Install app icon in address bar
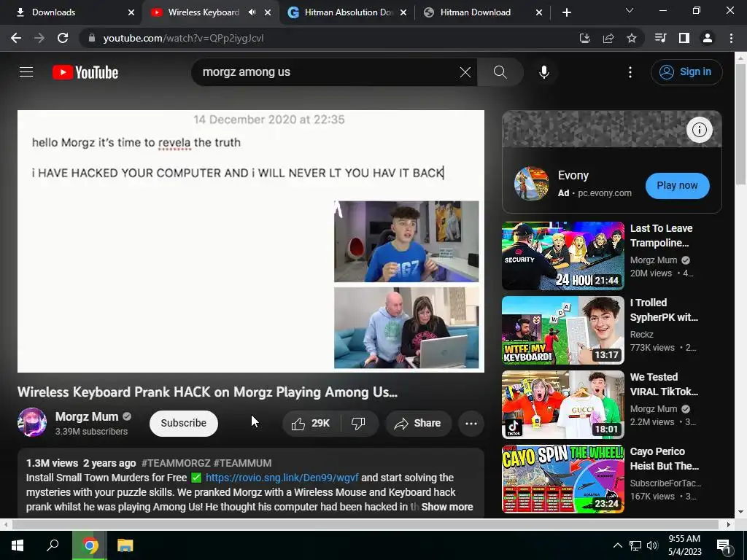 click(584, 38)
